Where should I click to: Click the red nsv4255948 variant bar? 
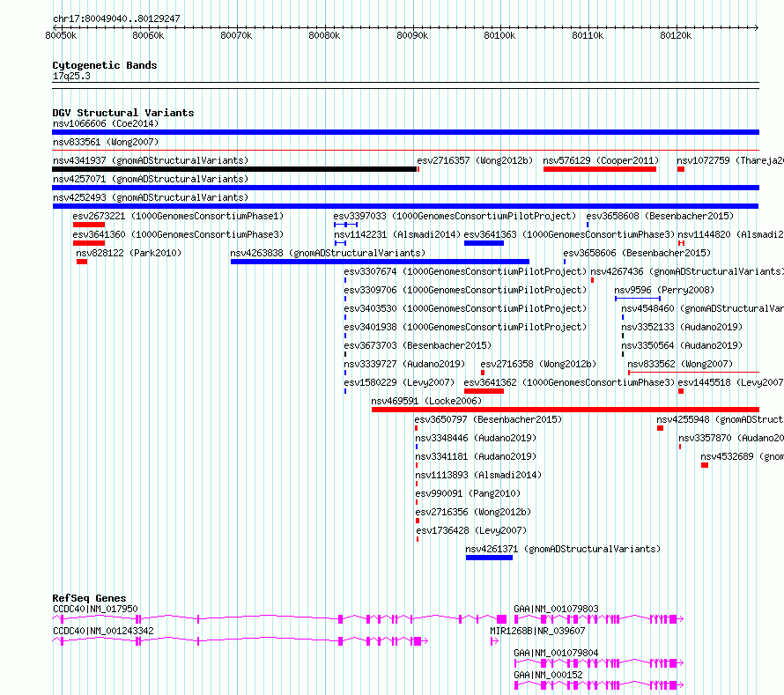coord(660,428)
